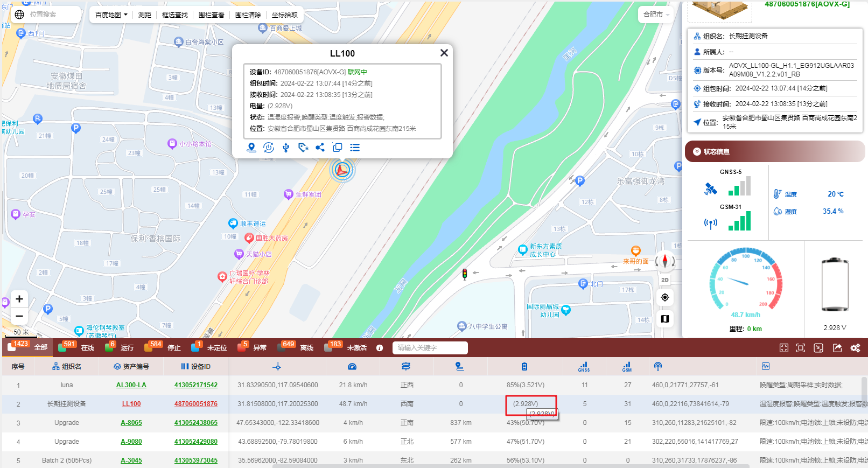
Task: Open the LL100 asset number link
Action: 131,404
